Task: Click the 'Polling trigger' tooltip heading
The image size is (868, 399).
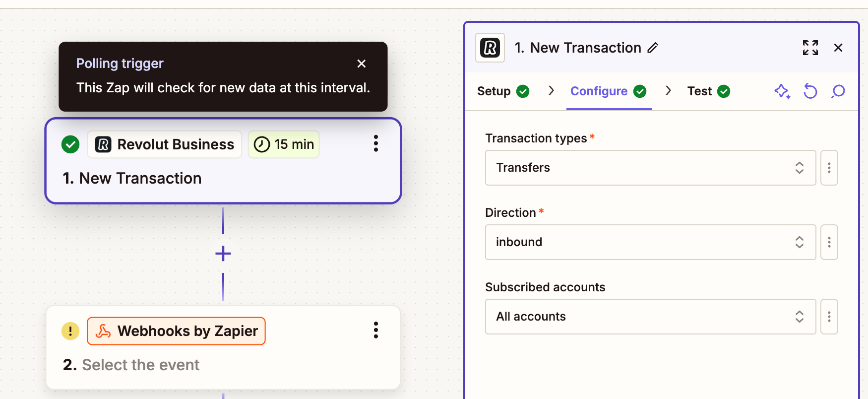Action: click(120, 64)
